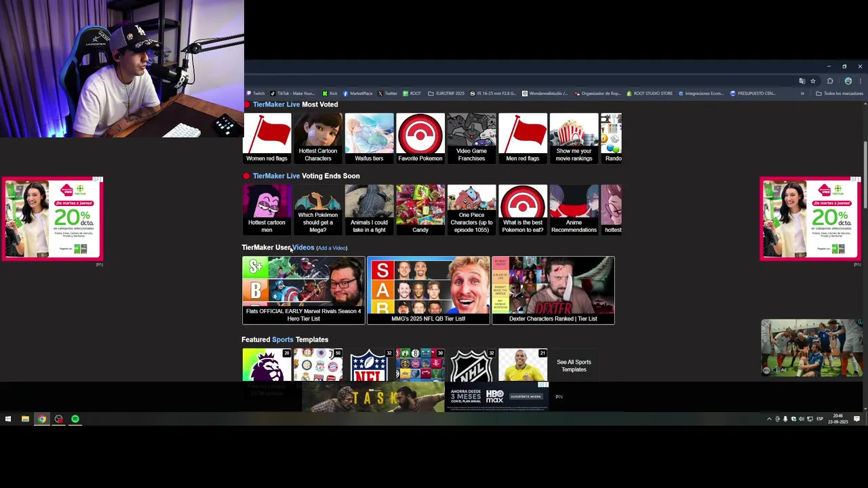Open the PRESUPUESTO CEN bookmark
This screenshot has height=488, width=868.
[x=753, y=94]
